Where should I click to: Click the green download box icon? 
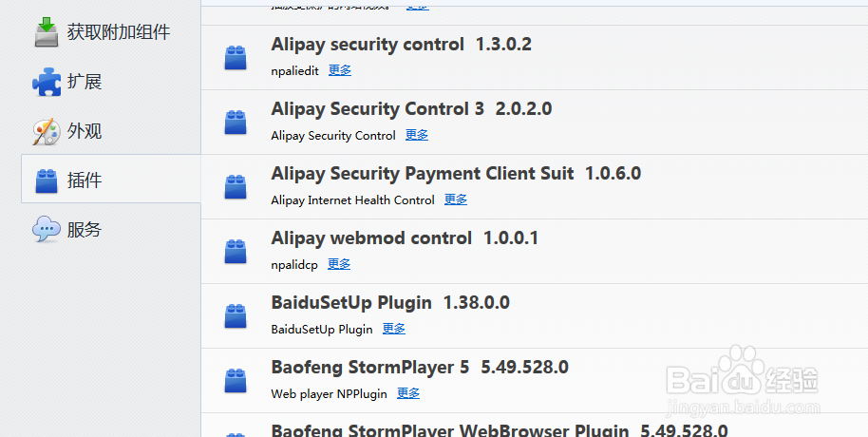pyautogui.click(x=47, y=31)
